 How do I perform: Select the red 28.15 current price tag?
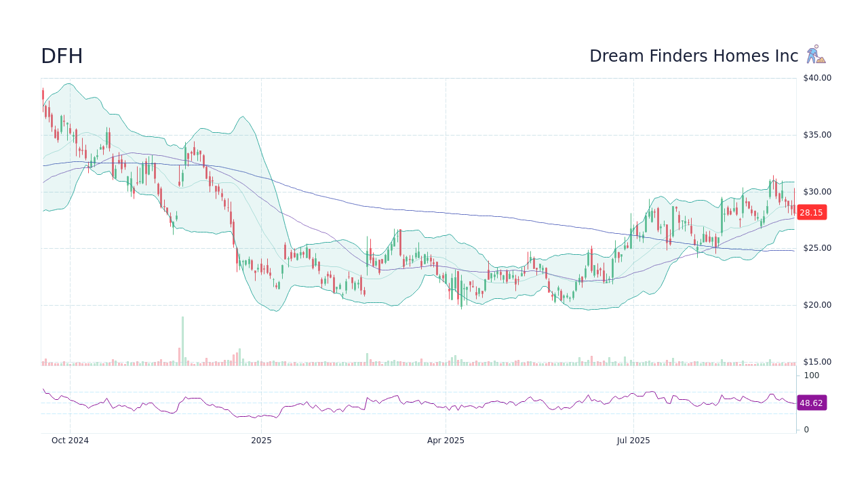point(812,212)
